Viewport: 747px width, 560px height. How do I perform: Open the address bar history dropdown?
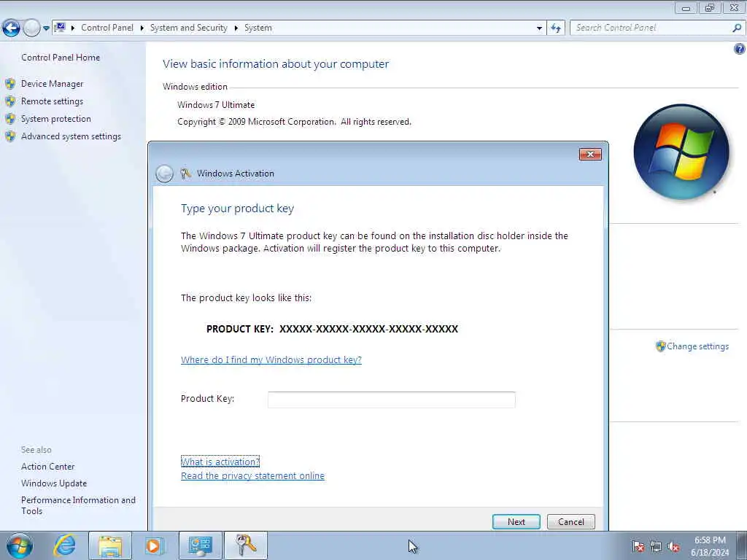pos(539,28)
